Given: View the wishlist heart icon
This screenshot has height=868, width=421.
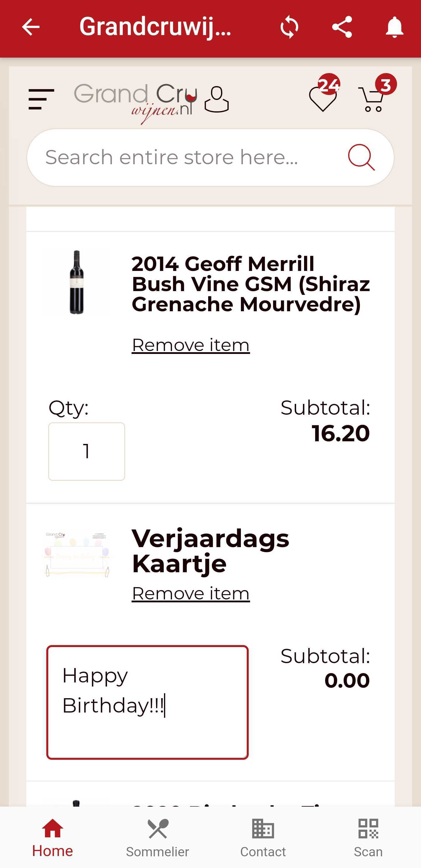Looking at the screenshot, I should point(323,98).
